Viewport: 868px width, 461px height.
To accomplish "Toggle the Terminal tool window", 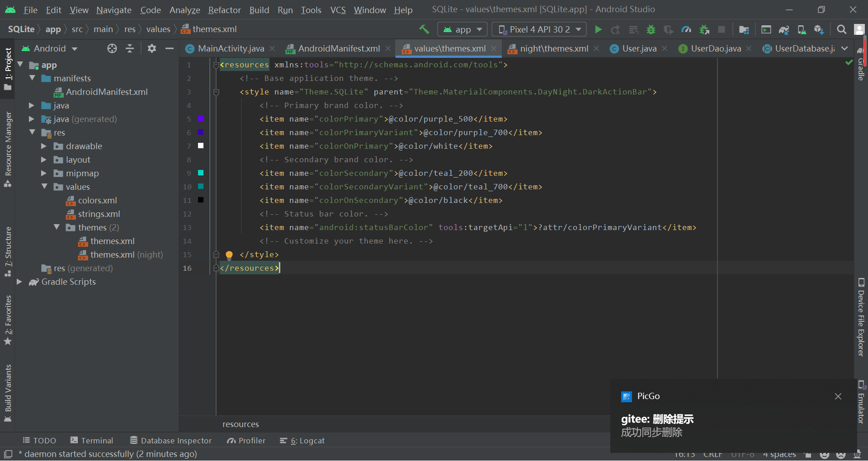I will click(92, 441).
